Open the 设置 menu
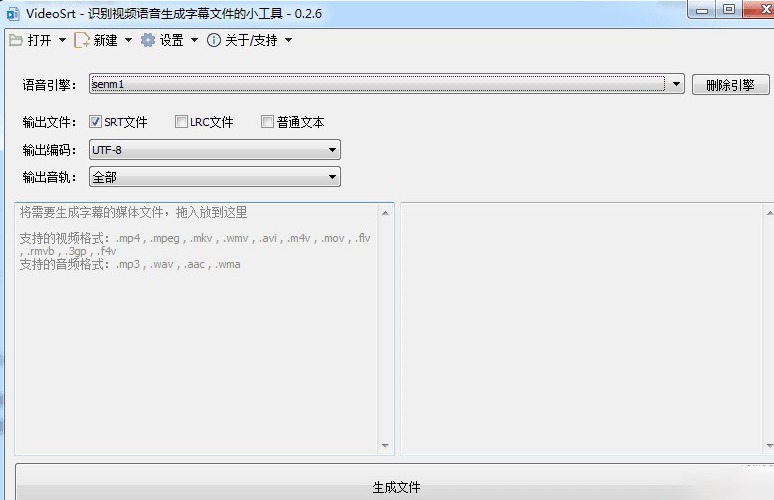The image size is (774, 500). [x=171, y=40]
